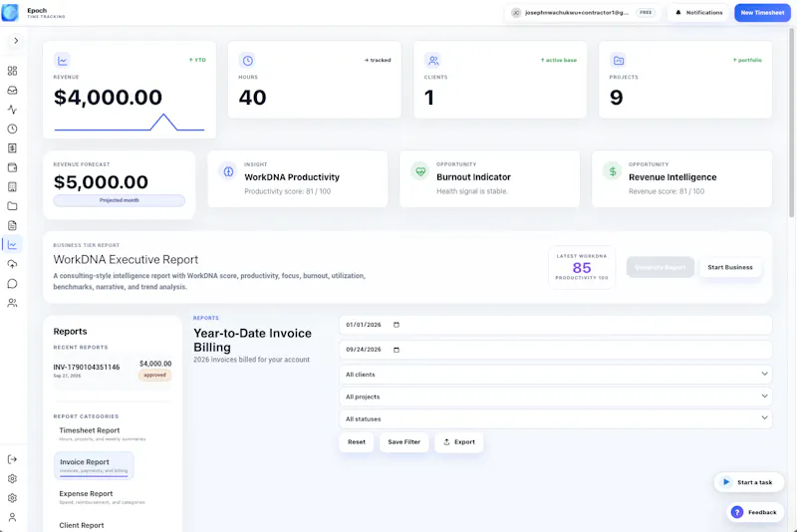Viewport: 797px width, 532px height.
Task: Click the chart icon on the Revenue card
Action: [x=62, y=61]
